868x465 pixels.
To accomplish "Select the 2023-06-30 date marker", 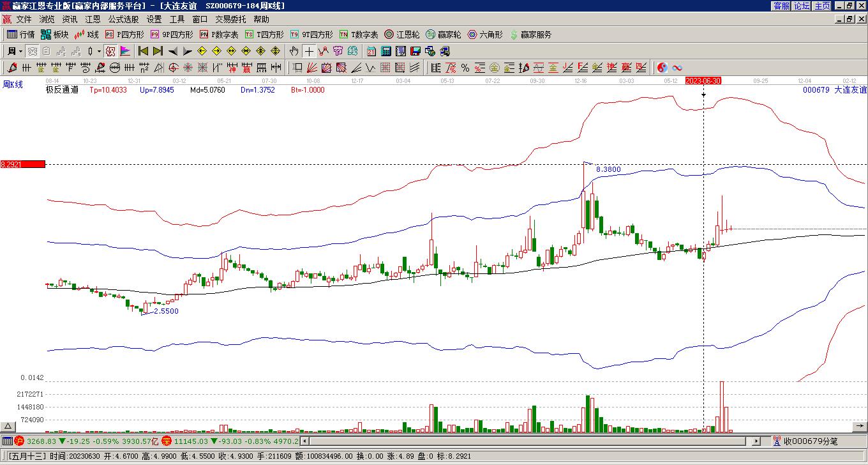I will [703, 80].
